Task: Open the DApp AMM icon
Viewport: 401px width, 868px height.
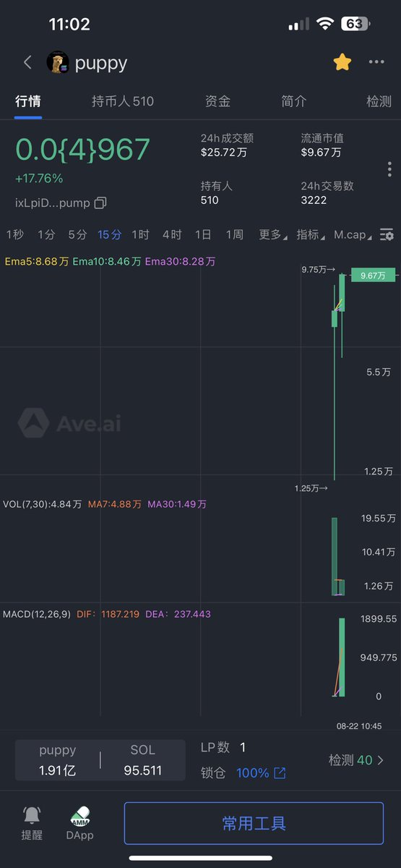Action: pyautogui.click(x=80, y=816)
